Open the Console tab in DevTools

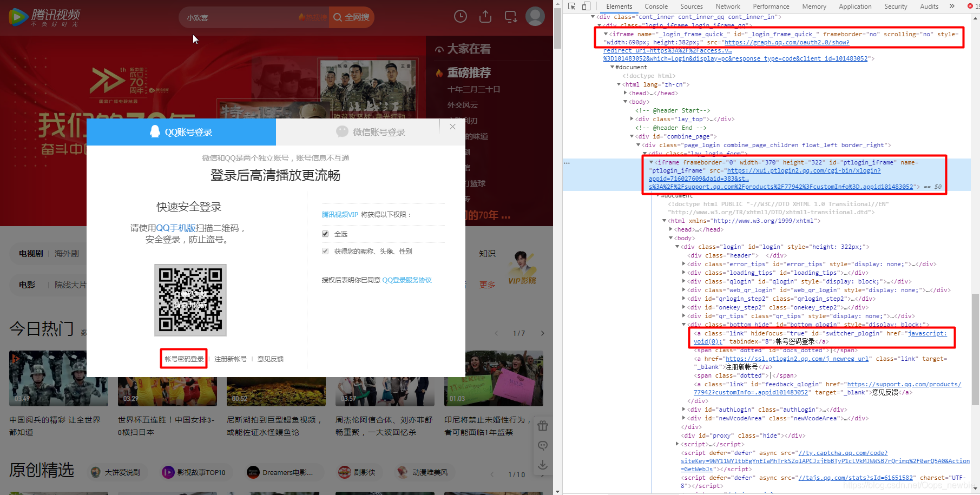[656, 6]
